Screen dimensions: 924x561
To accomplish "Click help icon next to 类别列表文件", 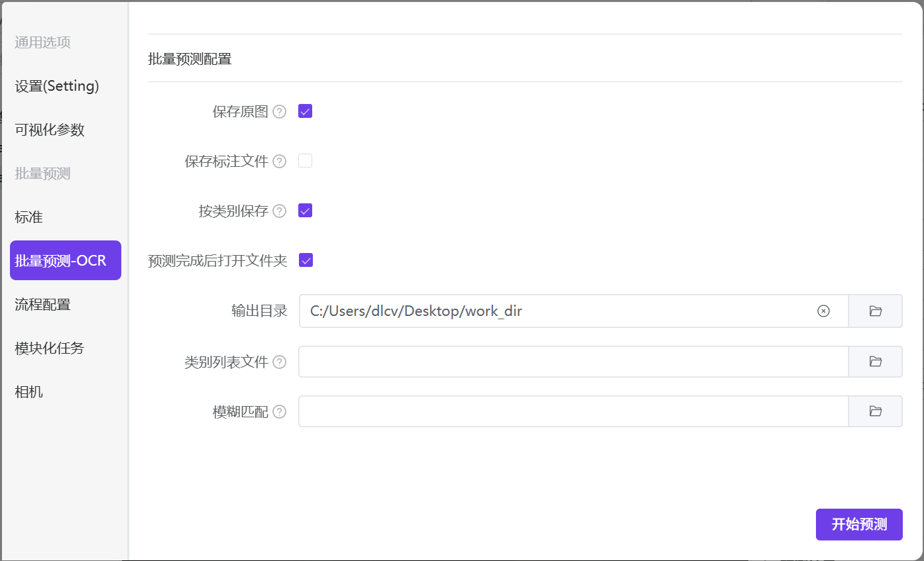I will click(280, 362).
